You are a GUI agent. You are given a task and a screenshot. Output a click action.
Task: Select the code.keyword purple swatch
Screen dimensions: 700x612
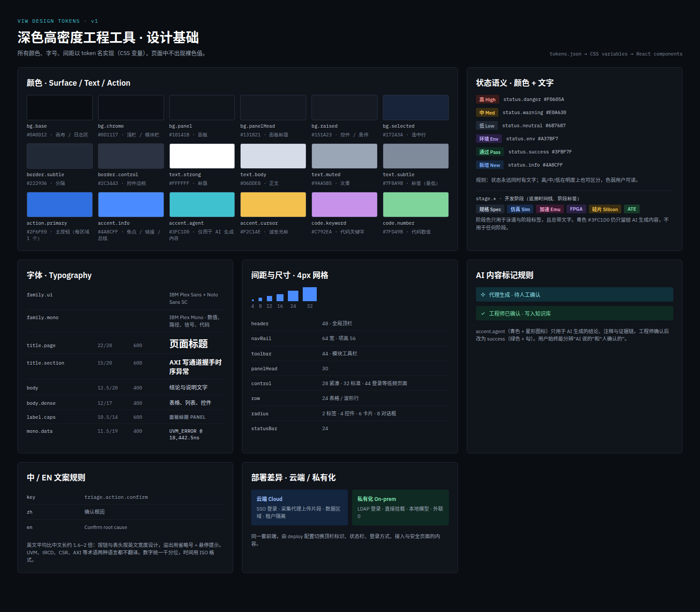click(344, 205)
